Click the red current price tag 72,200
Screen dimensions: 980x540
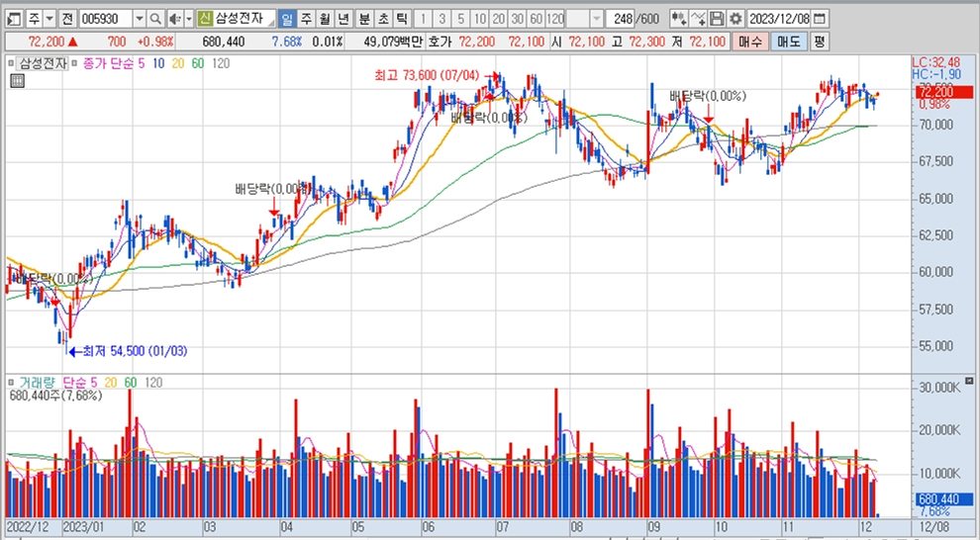(943, 92)
